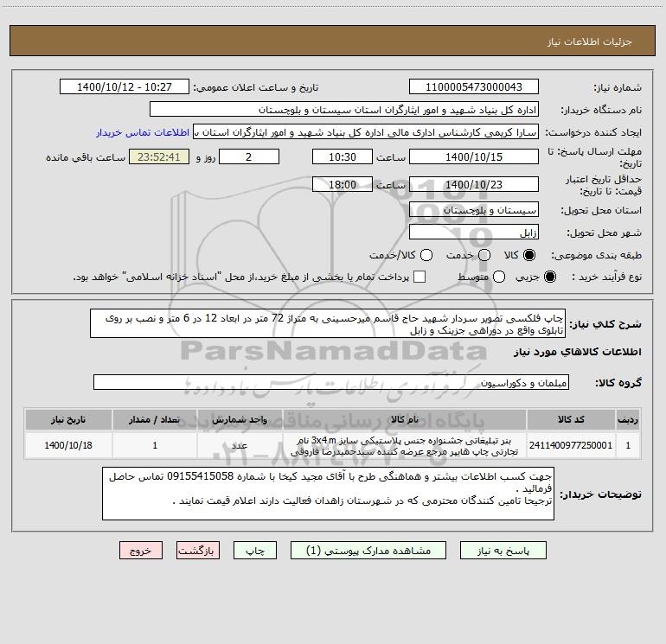Click the ردیف column header

628,420
